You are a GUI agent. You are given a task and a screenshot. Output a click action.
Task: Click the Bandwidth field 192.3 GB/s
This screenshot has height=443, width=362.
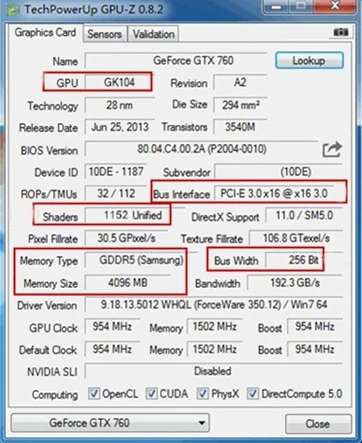tap(295, 283)
